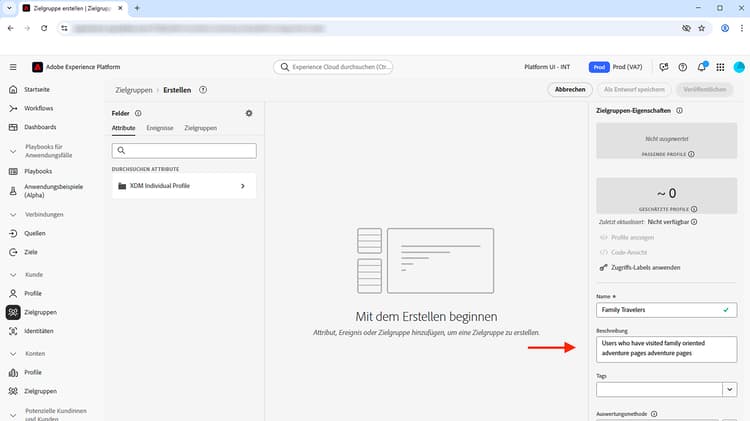The height and width of the screenshot is (421, 750).
Task: Open Dashboards in the sidebar
Action: click(x=40, y=127)
